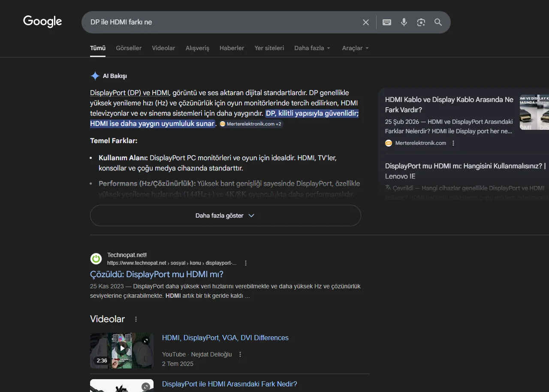Viewport: 549px width, 392px height.
Task: Switch to the Görseller tab
Action: [x=129, y=48]
